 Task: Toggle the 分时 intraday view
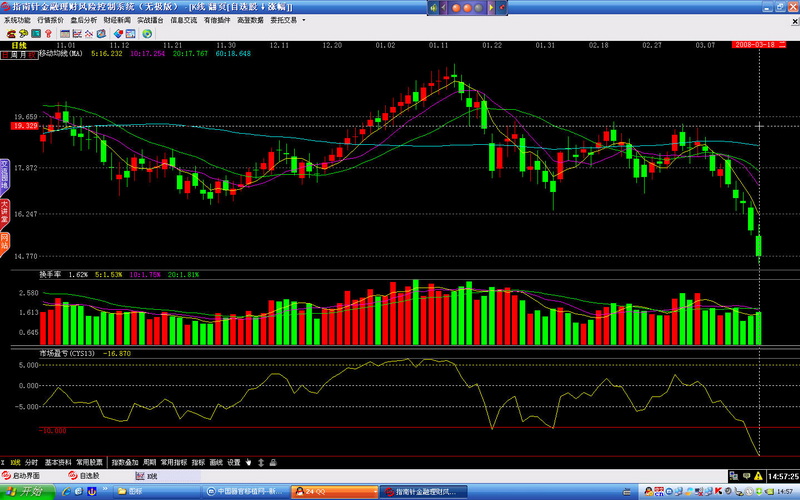pos(31,463)
